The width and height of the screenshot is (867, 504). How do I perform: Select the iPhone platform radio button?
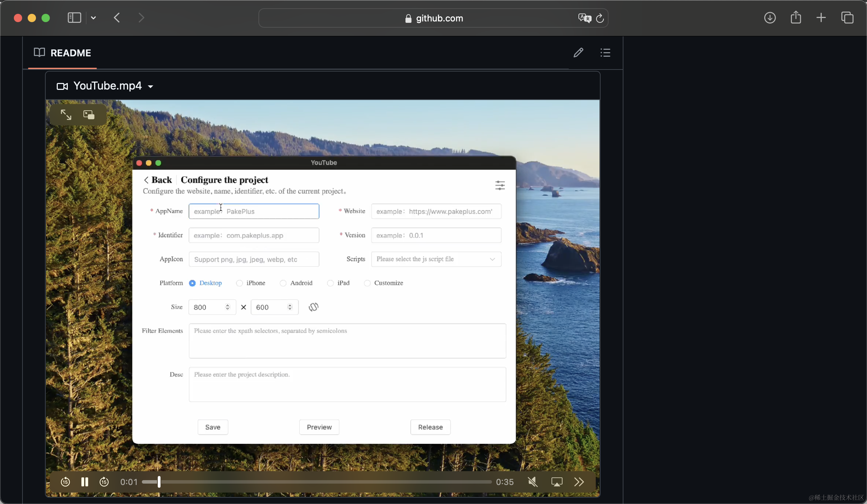(239, 283)
